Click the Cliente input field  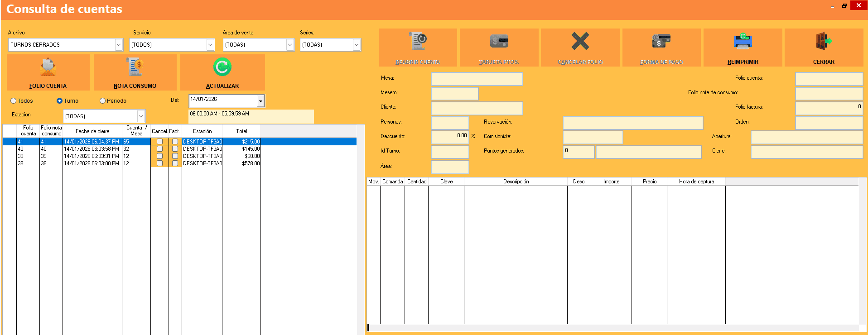tap(477, 108)
